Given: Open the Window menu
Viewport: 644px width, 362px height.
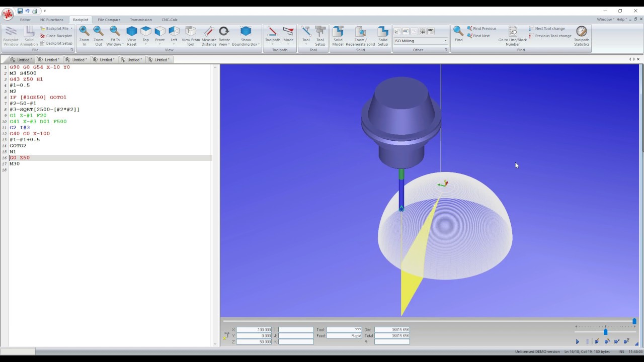Looking at the screenshot, I should (x=605, y=20).
